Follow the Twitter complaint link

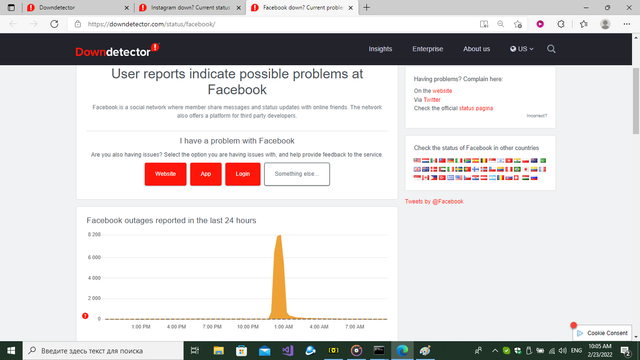point(432,100)
